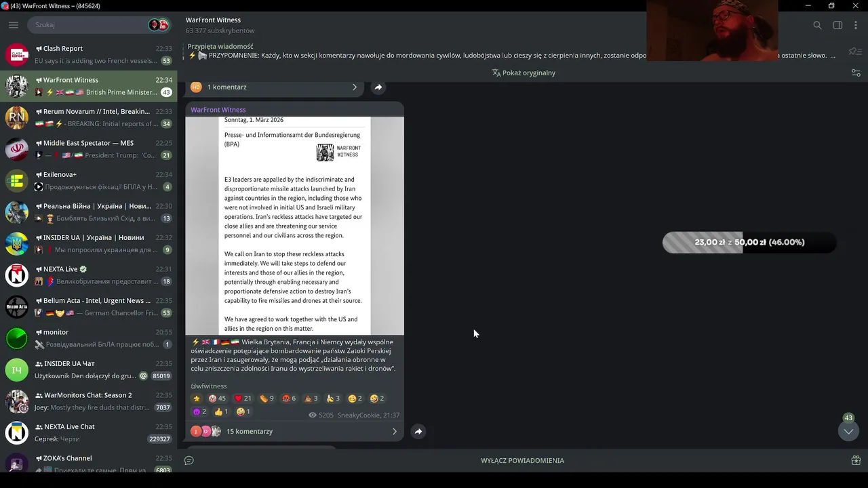
Task: Open the gift icon in bottom bar
Action: [856, 460]
